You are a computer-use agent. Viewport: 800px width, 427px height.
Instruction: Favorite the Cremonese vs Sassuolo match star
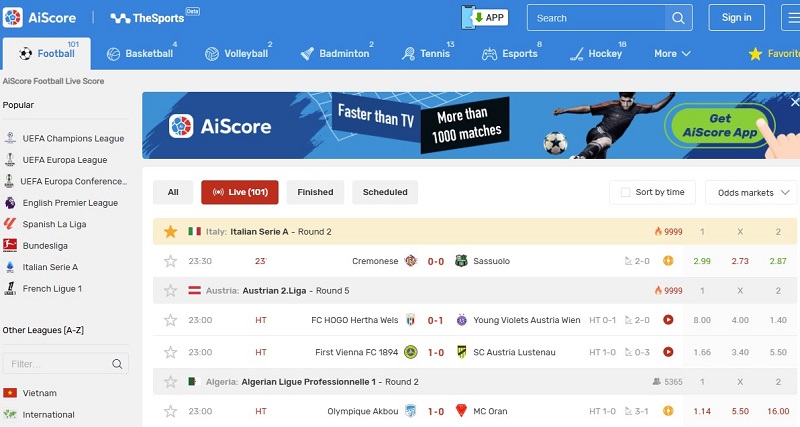(x=170, y=261)
